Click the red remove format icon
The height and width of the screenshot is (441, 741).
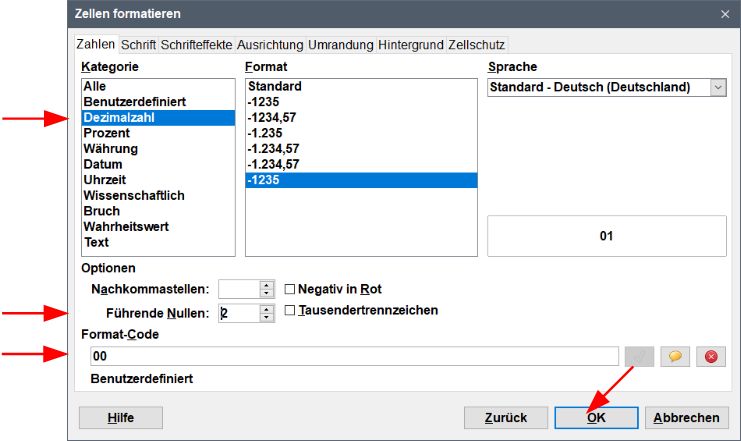pyautogui.click(x=711, y=356)
